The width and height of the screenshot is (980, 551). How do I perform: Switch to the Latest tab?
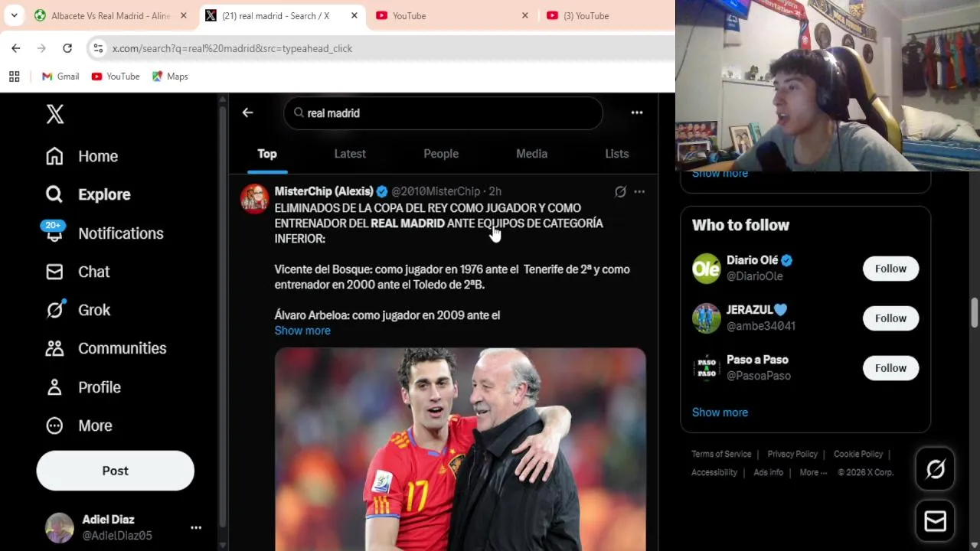350,154
